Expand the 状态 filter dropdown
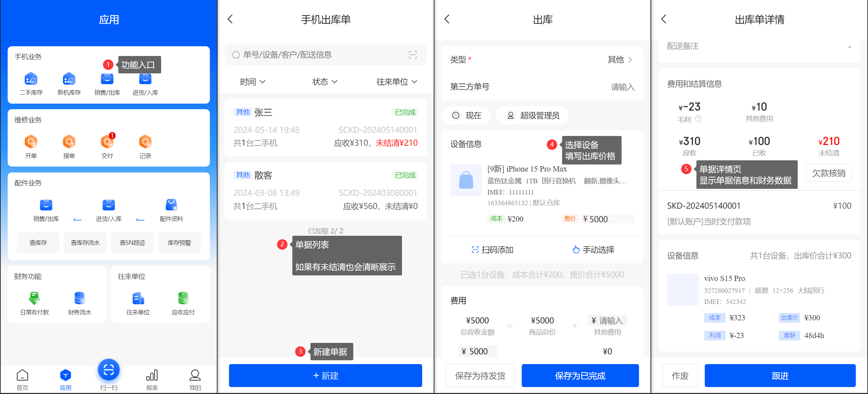This screenshot has height=394, width=868. click(x=325, y=82)
